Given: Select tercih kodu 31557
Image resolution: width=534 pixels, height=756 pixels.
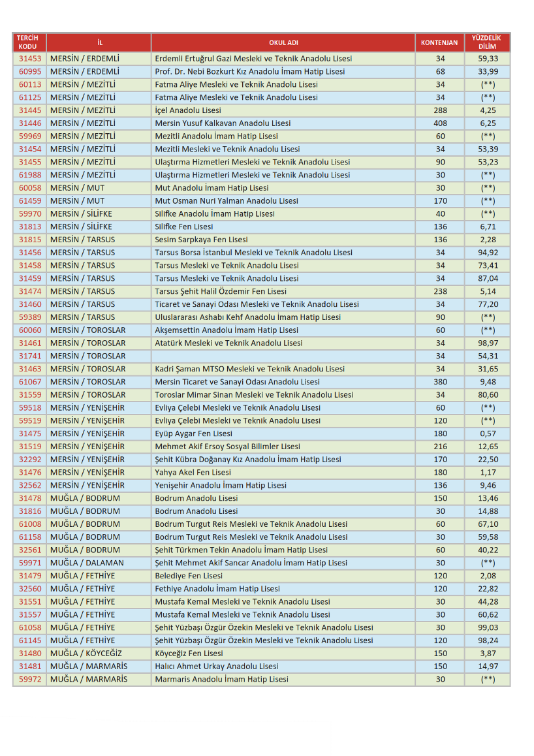Looking at the screenshot, I should [31, 615].
